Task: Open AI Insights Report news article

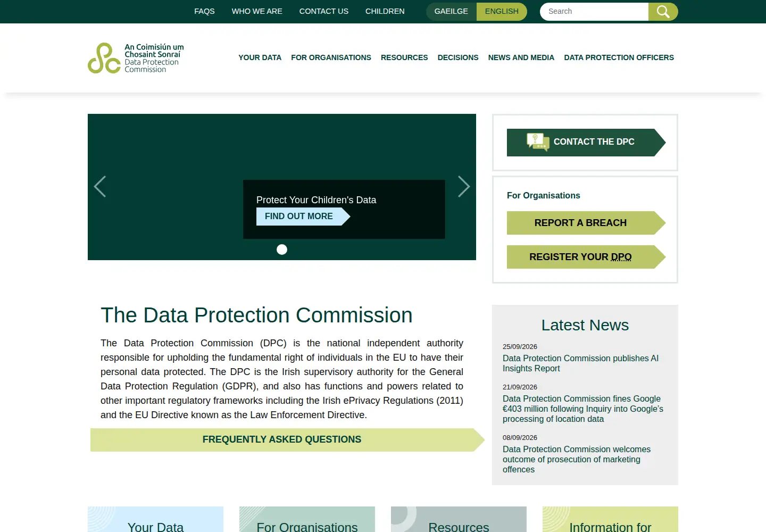Action: click(580, 363)
